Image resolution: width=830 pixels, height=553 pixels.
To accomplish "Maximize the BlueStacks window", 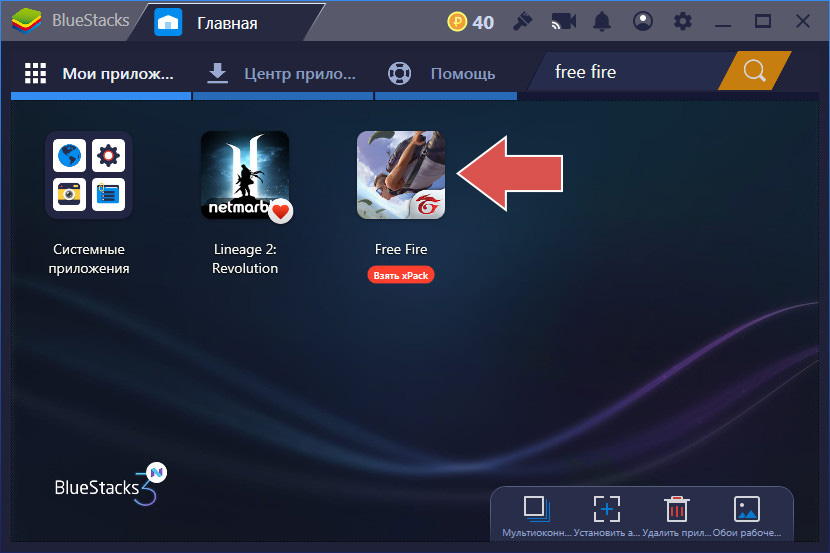I will pos(763,22).
